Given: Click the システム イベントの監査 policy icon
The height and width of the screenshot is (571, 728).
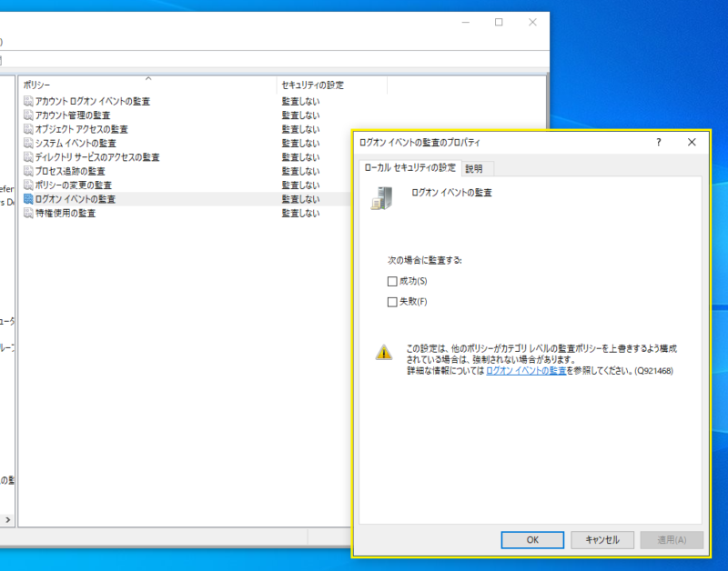Looking at the screenshot, I should 28,143.
